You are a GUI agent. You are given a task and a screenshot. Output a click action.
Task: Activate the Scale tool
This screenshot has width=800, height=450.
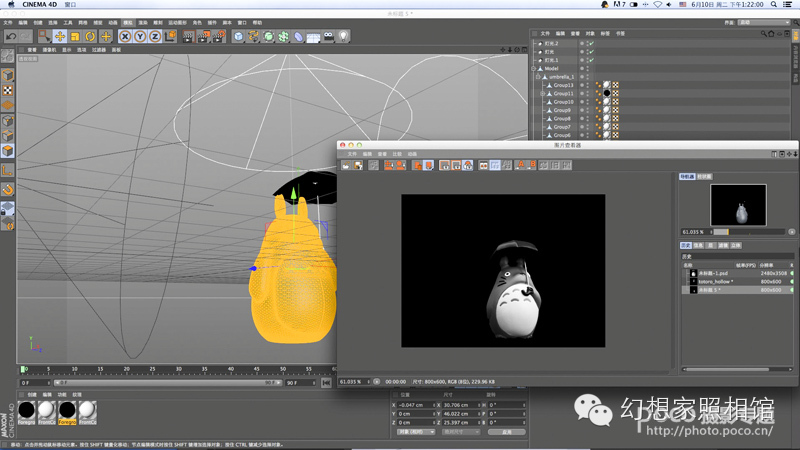point(75,36)
